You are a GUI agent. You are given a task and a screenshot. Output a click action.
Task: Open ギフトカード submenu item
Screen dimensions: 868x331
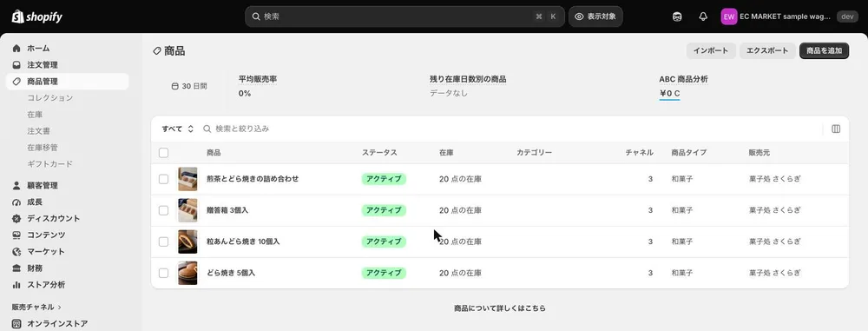(x=49, y=164)
